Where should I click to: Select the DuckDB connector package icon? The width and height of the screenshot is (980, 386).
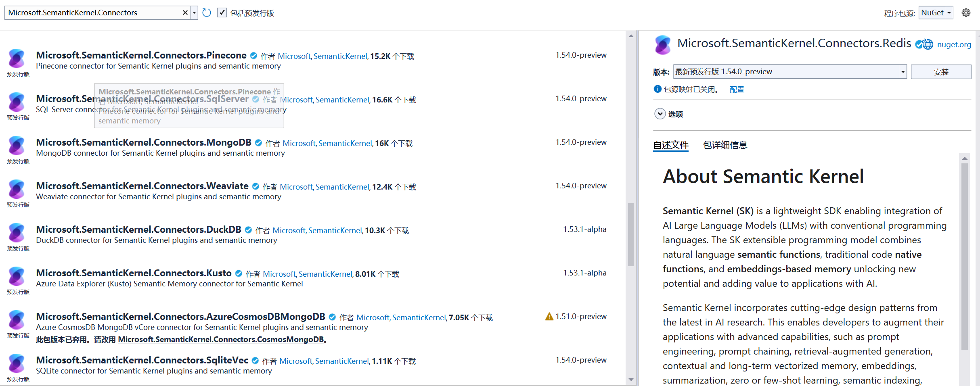[x=17, y=233]
